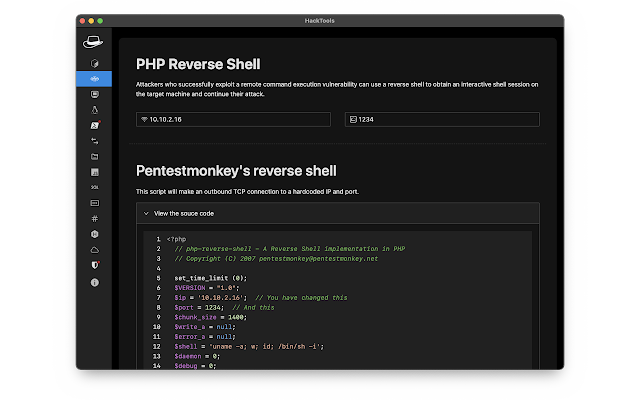Click code line 12 with $shell definition
This screenshot has height=400, width=640.
click(x=249, y=347)
